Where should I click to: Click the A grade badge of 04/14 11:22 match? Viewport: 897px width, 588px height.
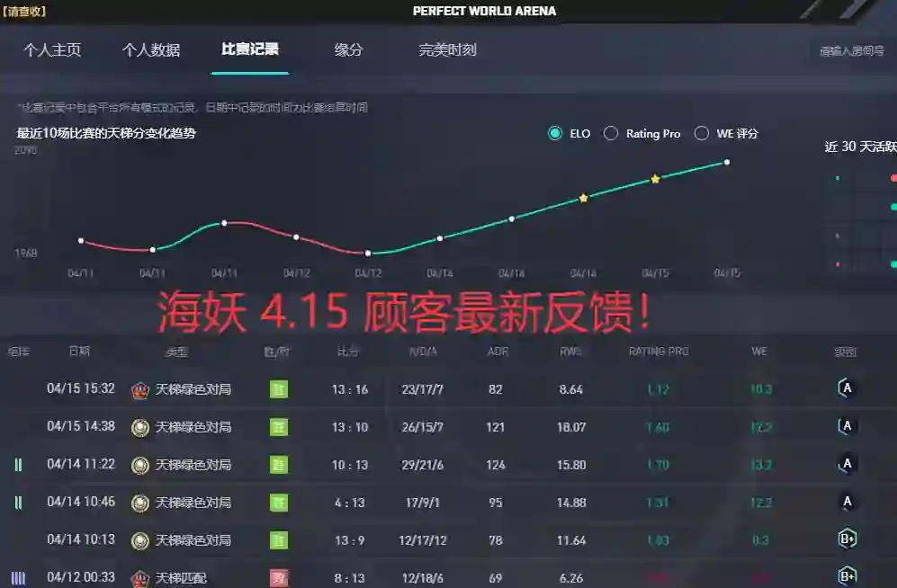point(847,463)
